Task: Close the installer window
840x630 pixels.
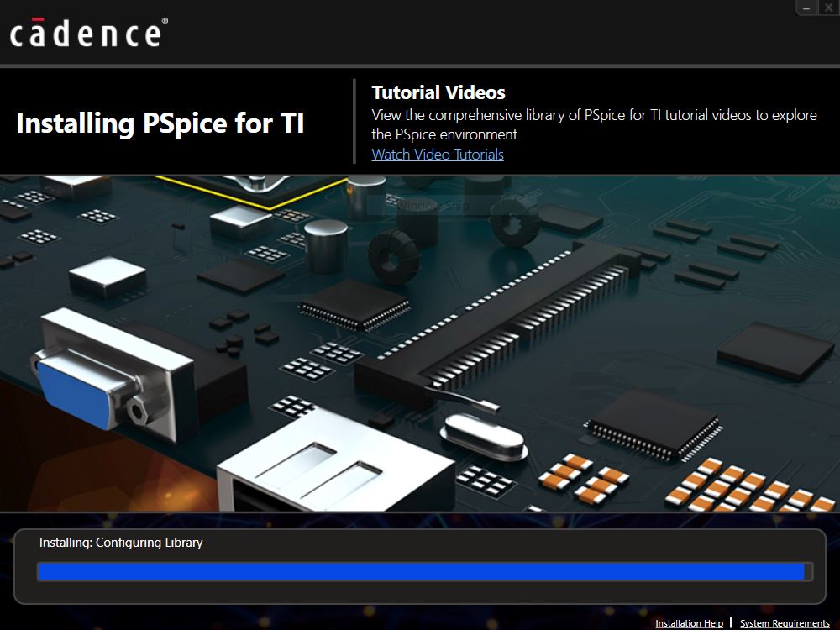Action: pos(828,8)
